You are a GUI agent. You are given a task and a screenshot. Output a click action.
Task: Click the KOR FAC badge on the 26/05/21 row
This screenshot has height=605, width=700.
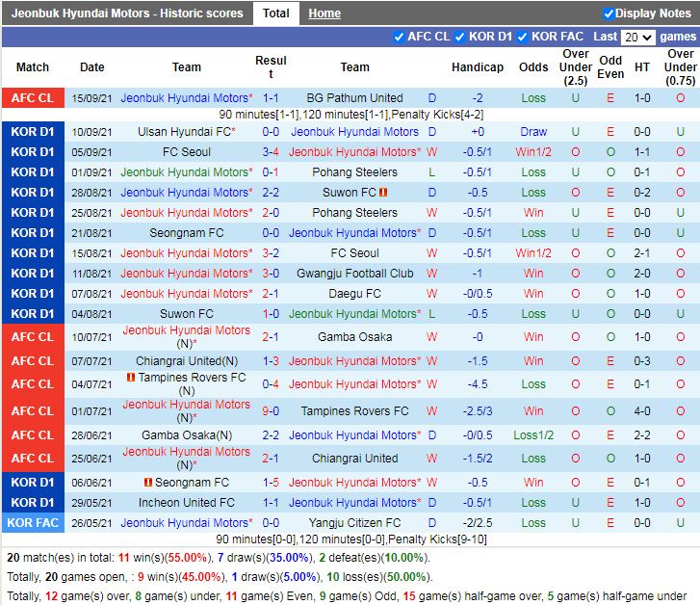(x=33, y=523)
